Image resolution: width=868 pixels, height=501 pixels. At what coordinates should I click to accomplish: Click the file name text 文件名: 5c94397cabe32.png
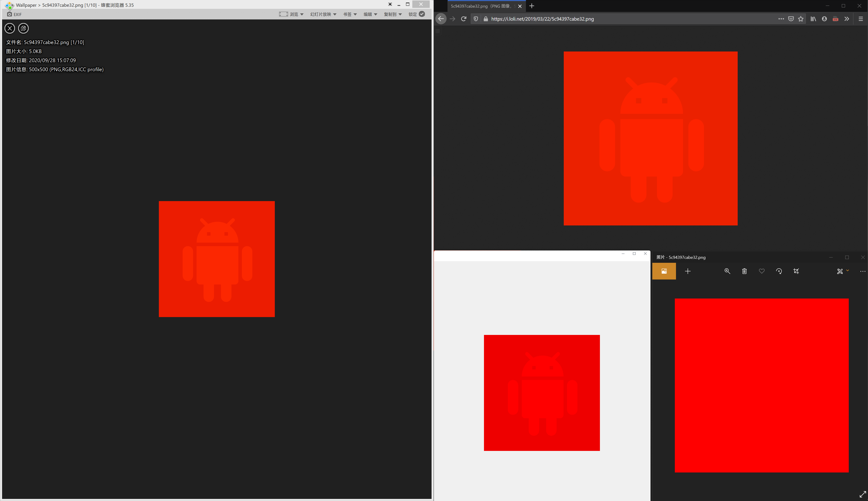coord(45,42)
